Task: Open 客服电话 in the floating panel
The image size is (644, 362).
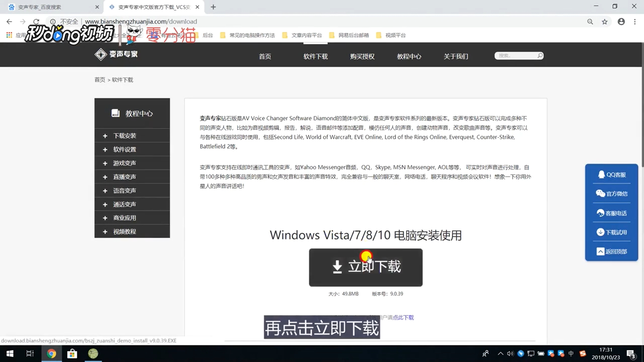Action: 612,213
